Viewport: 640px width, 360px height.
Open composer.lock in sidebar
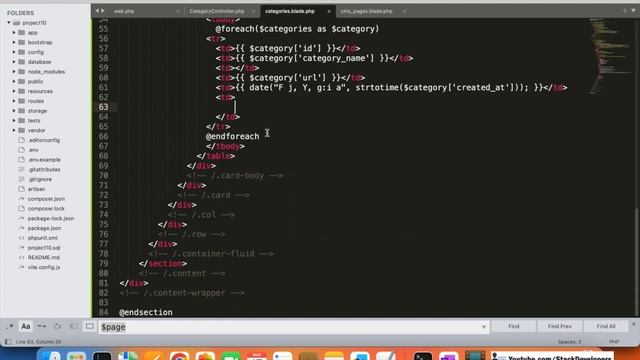click(46, 209)
